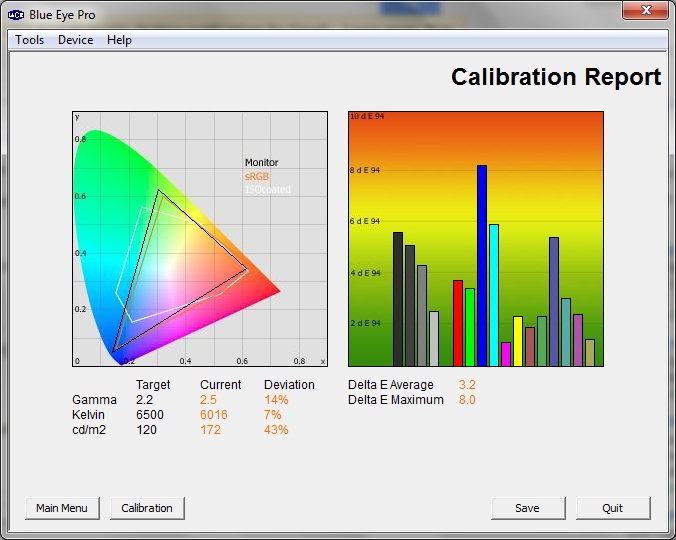Click the sRGB legend label
This screenshot has height=540, width=676.
click(x=257, y=176)
